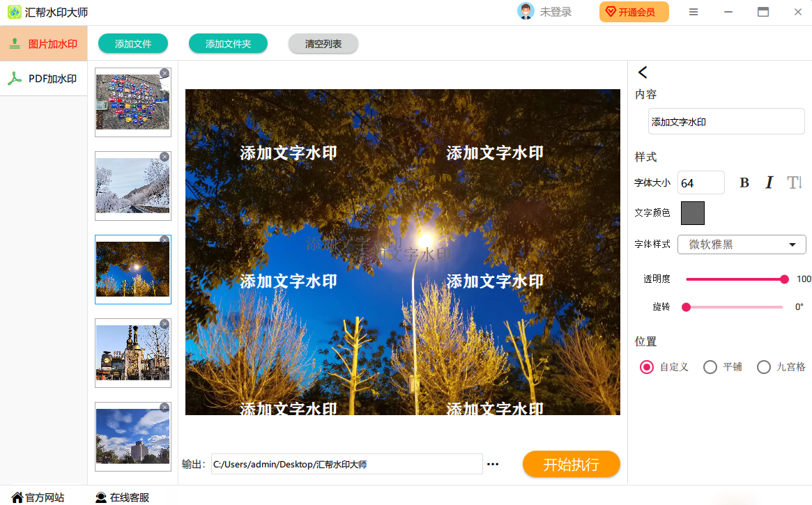
Task: Click the 字体大小 font size field
Action: click(x=700, y=182)
